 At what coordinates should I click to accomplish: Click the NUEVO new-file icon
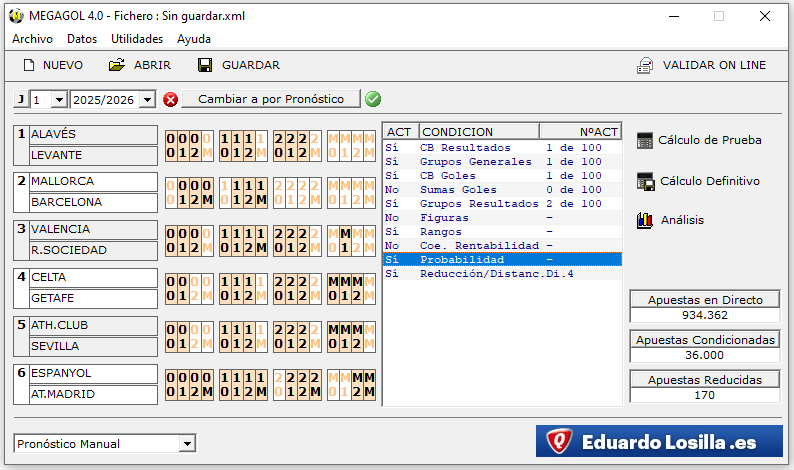click(x=29, y=65)
